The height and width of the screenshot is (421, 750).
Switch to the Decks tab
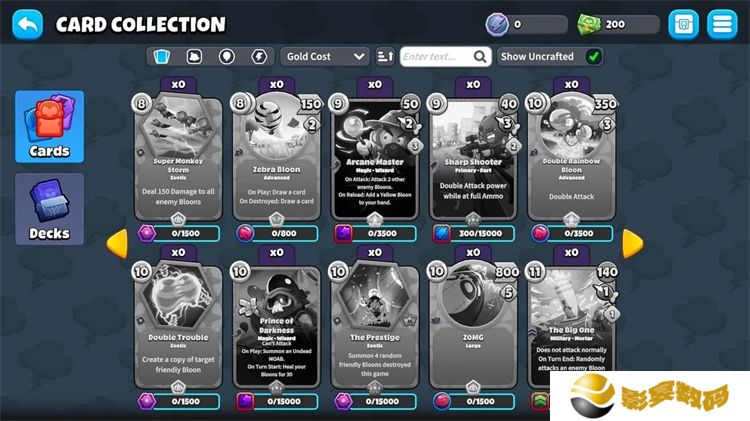click(49, 209)
